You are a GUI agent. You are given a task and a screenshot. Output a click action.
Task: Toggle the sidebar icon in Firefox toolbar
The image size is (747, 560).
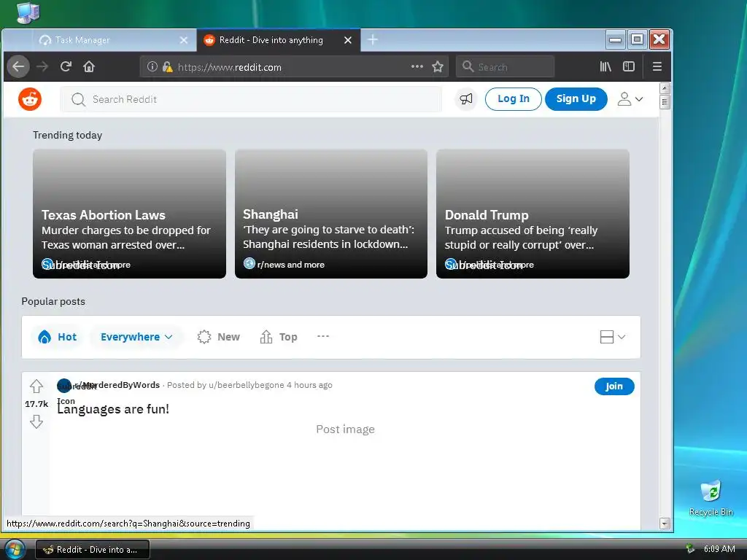point(629,66)
